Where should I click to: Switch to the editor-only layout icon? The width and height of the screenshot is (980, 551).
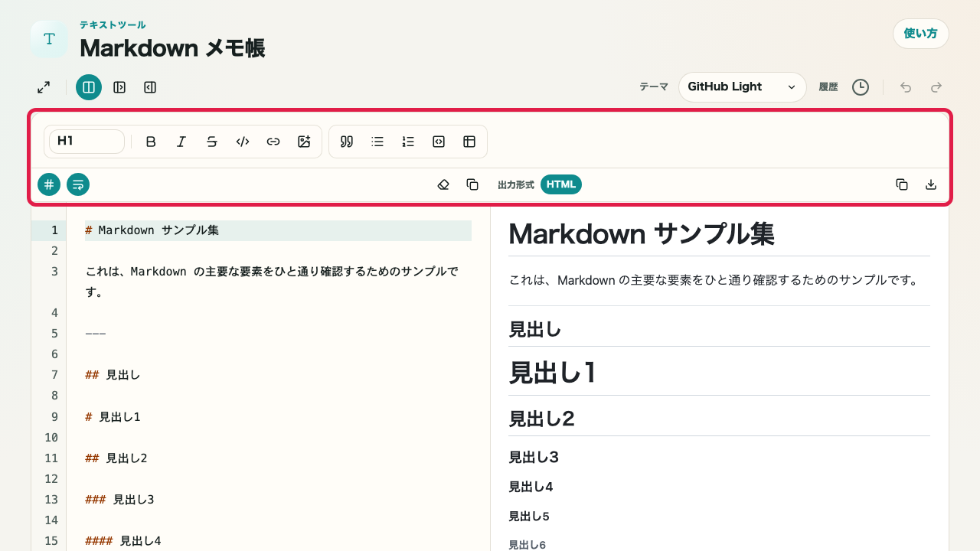click(119, 87)
